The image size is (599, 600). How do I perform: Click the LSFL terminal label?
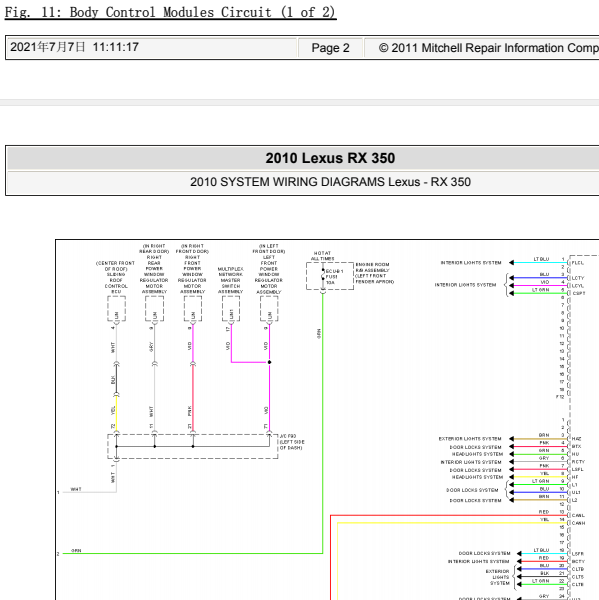pyautogui.click(x=578, y=470)
